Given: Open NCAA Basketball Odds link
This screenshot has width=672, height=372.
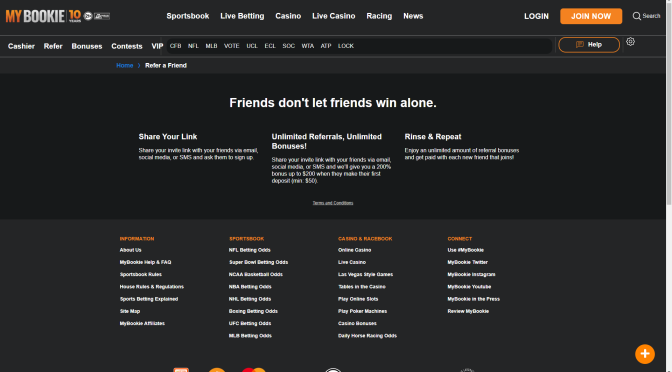Looking at the screenshot, I should pos(256,274).
